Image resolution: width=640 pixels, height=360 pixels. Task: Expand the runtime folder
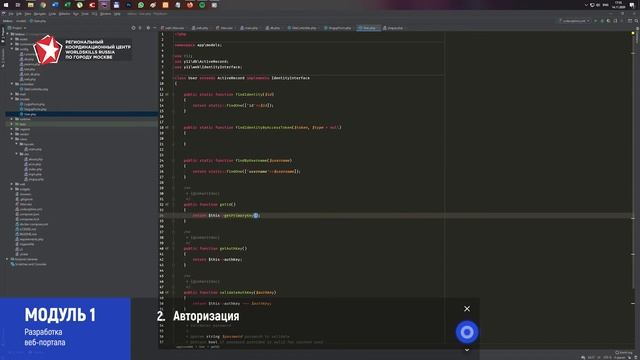(x=12, y=119)
